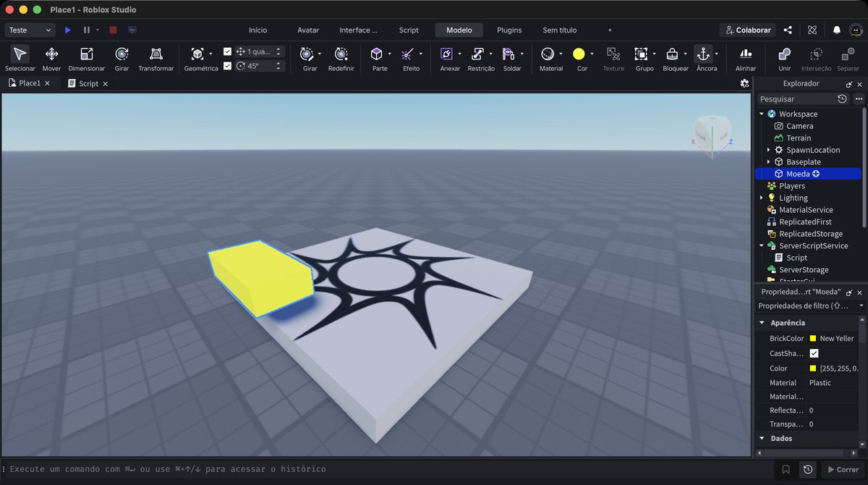868x485 pixels.
Task: Open the notifications bell
Action: pyautogui.click(x=837, y=30)
